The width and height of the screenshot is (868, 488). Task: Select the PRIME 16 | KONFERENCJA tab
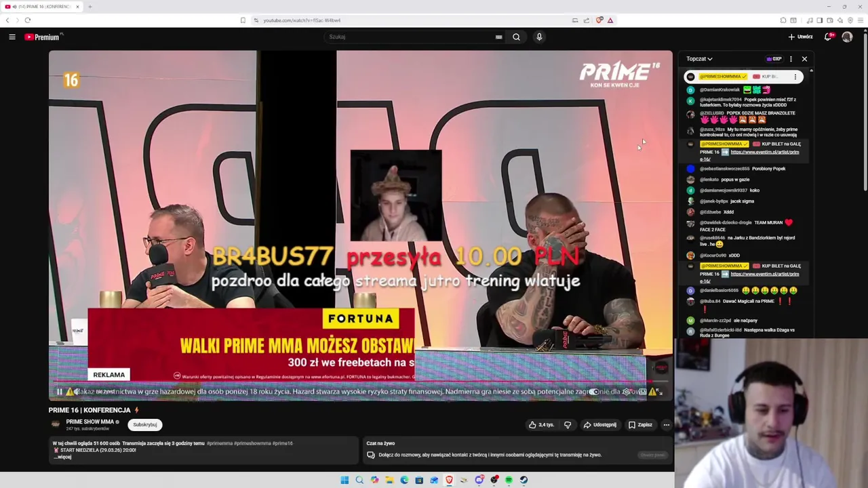click(x=41, y=7)
